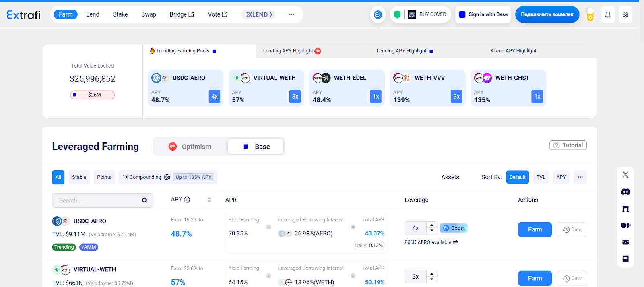Image resolution: width=644 pixels, height=287 pixels.
Task: Open the Bridge external link tab
Action: [182, 14]
